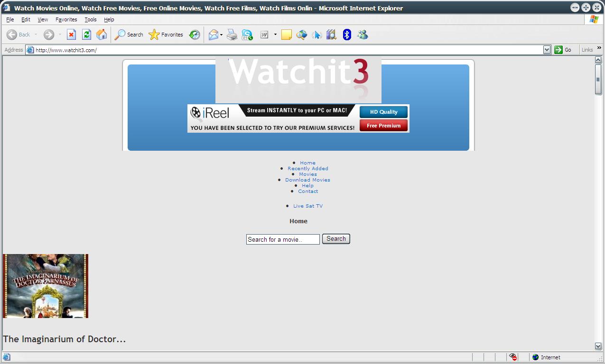
Task: Click 'The Imaginarium of Doctor...' title
Action: pos(65,339)
